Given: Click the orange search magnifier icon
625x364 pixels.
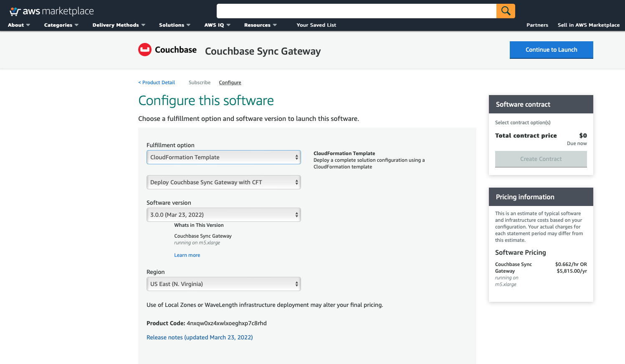Looking at the screenshot, I should 505,11.
